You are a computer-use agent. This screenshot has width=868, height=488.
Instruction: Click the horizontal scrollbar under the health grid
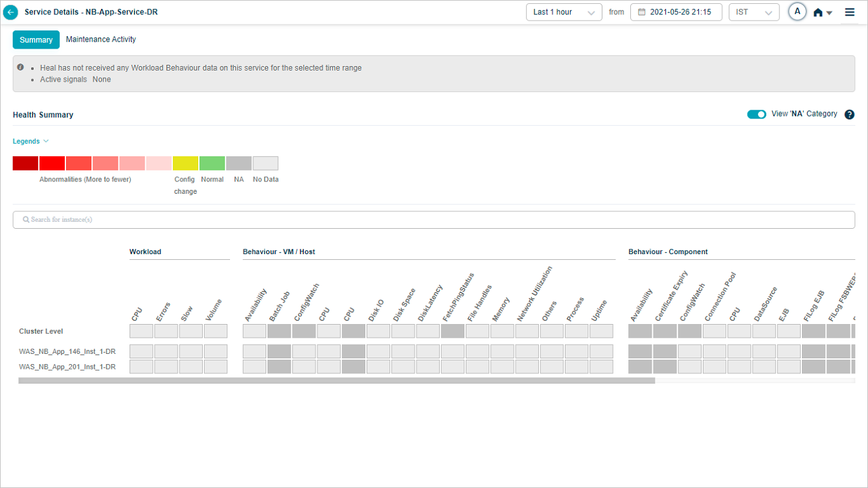(337, 381)
